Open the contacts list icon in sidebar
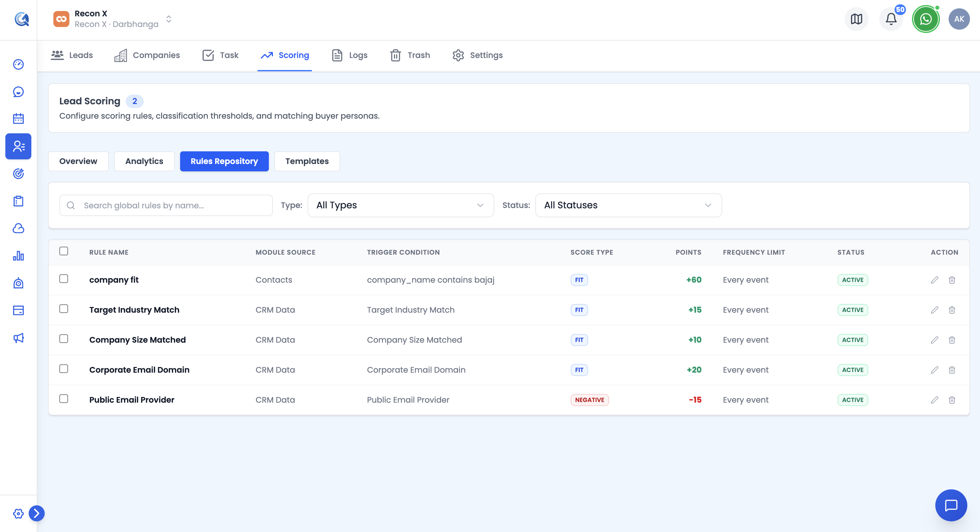 pyautogui.click(x=18, y=146)
